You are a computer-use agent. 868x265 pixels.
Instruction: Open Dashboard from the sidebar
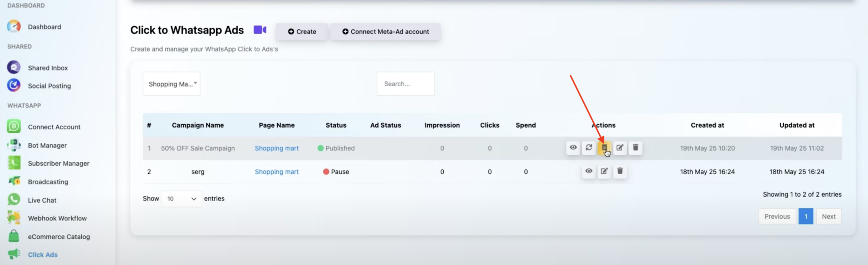pyautogui.click(x=45, y=27)
